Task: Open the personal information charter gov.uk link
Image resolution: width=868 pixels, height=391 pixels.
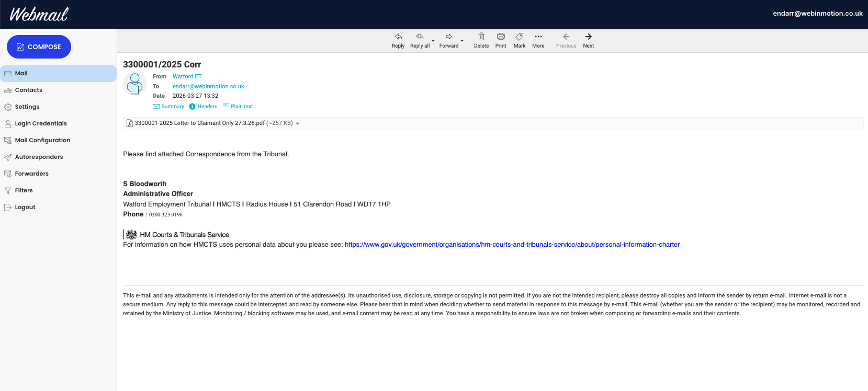Action: (512, 245)
